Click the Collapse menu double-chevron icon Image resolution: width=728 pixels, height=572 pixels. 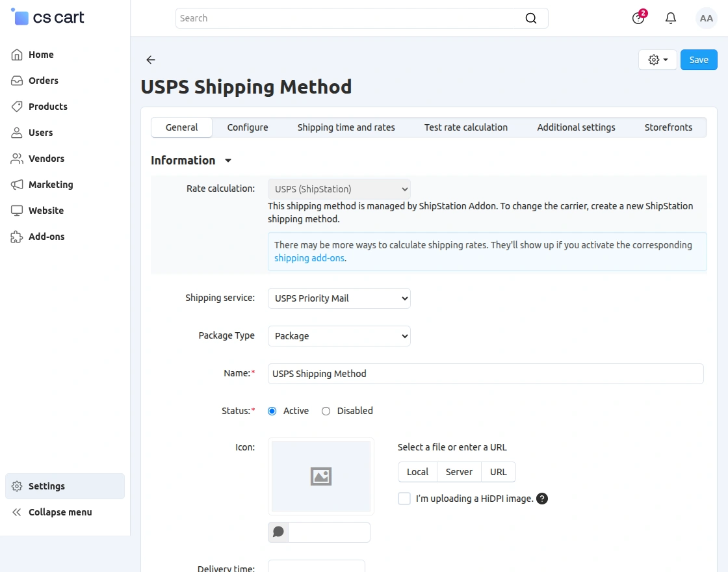coord(17,512)
